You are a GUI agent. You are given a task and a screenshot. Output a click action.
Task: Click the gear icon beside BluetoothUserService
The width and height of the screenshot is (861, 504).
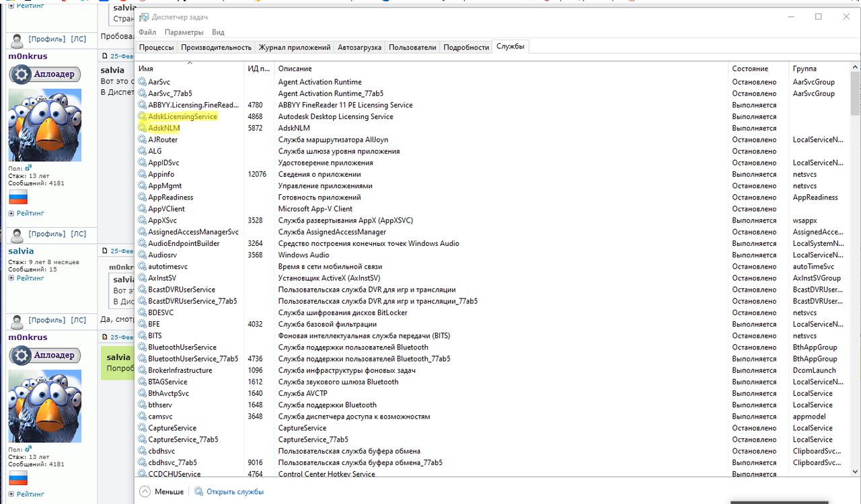[142, 347]
